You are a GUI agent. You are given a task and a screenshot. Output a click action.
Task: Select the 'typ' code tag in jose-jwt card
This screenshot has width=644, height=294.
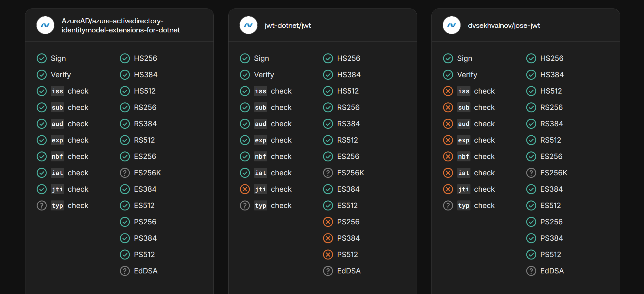(464, 205)
